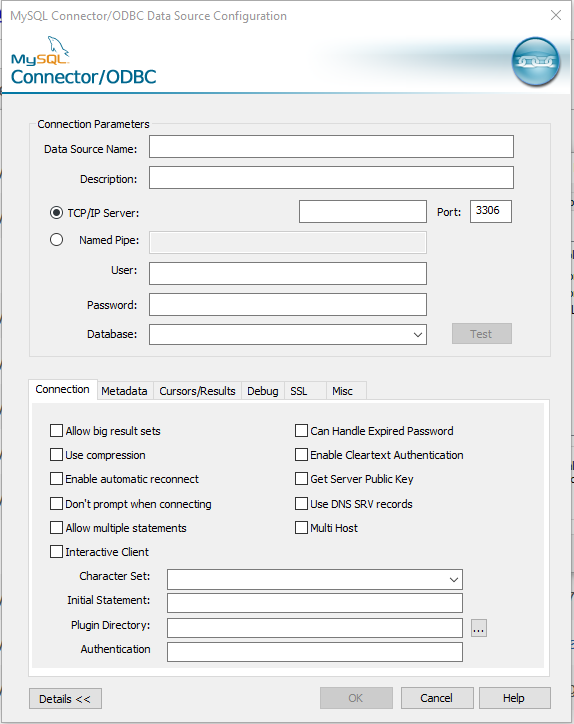Check Use DNS SRV records
Image resolution: width=574 pixels, height=724 pixels.
tap(301, 504)
